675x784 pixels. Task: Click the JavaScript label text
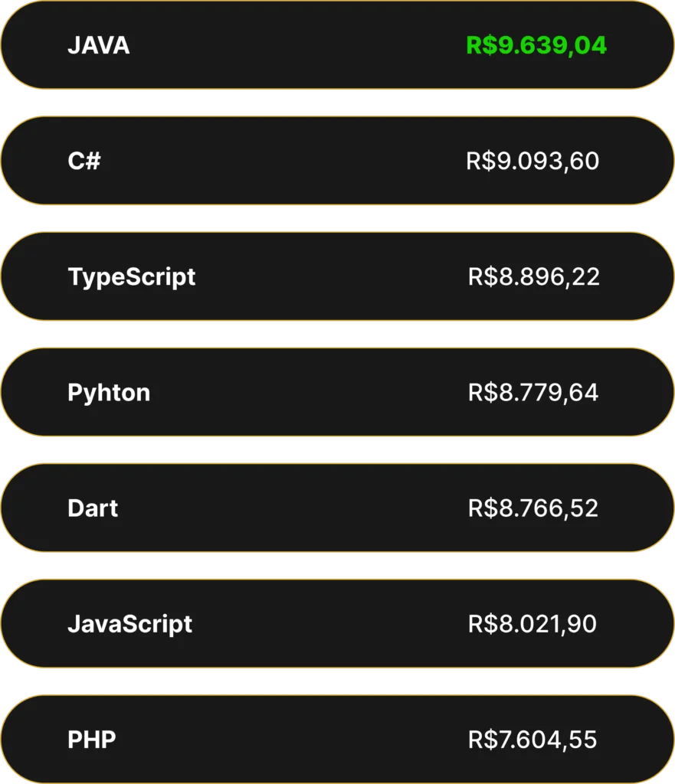pyautogui.click(x=130, y=625)
